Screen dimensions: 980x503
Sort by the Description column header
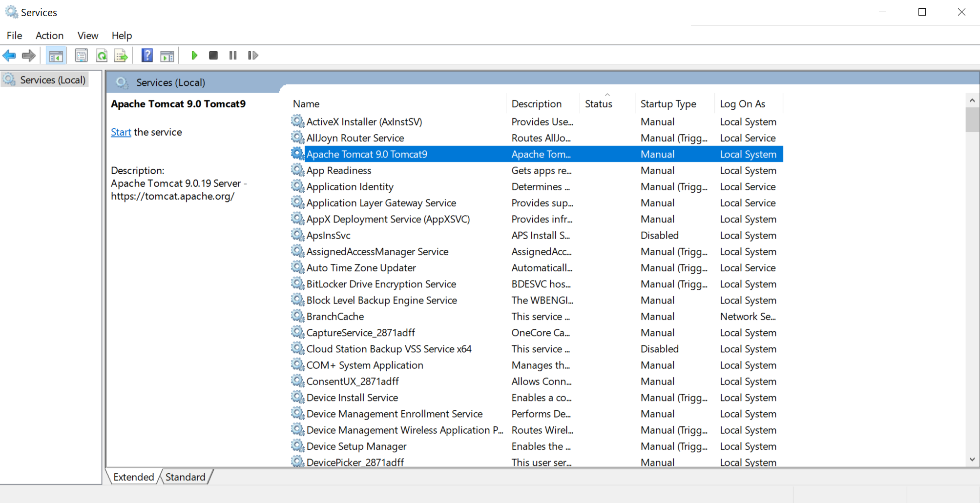pos(537,104)
